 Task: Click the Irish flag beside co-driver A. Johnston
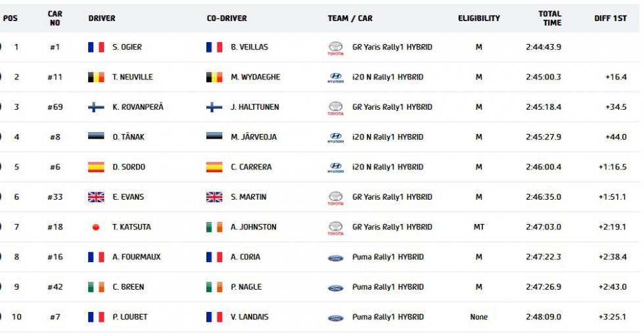(x=214, y=227)
